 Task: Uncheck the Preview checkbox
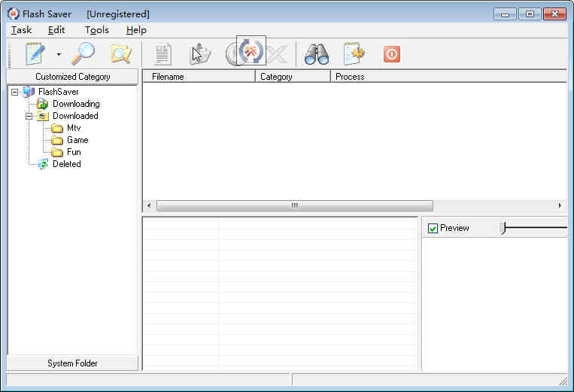pos(433,229)
